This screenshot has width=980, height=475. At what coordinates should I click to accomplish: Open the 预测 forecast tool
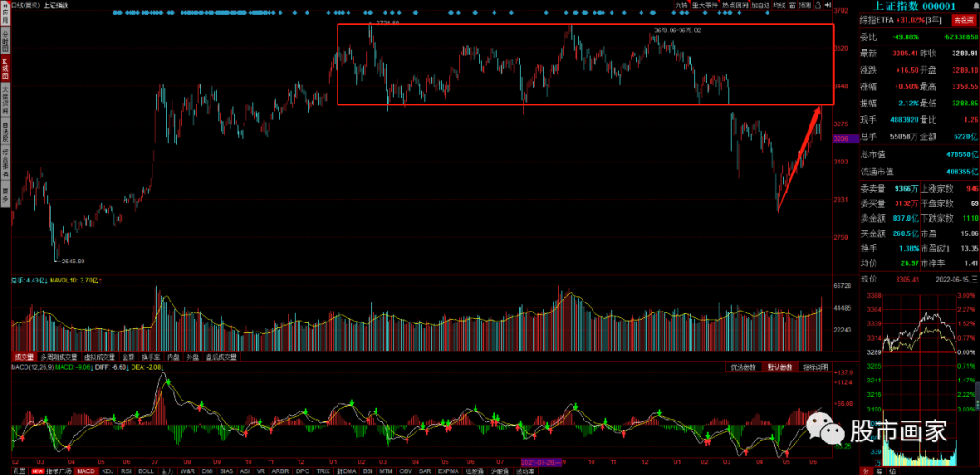pos(805,5)
